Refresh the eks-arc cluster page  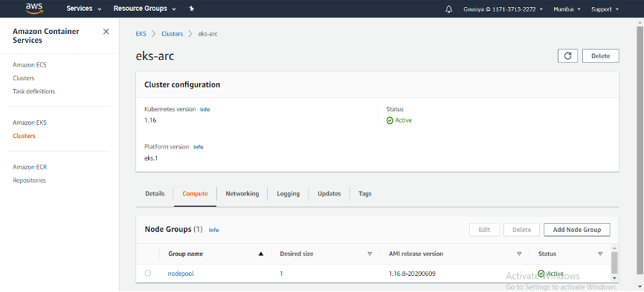click(567, 56)
